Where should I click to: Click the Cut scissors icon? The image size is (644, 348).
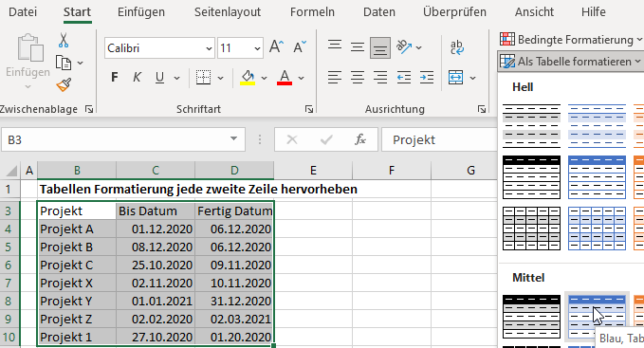click(x=64, y=41)
